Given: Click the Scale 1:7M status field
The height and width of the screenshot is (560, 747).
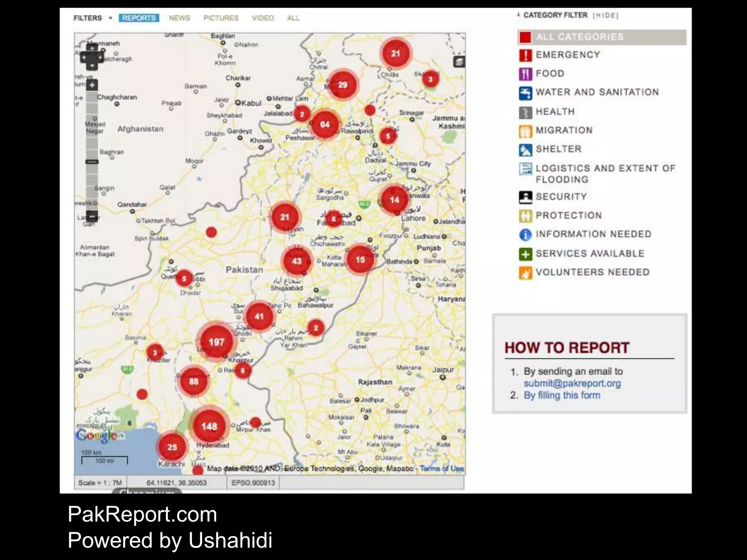Looking at the screenshot, I should [100, 483].
